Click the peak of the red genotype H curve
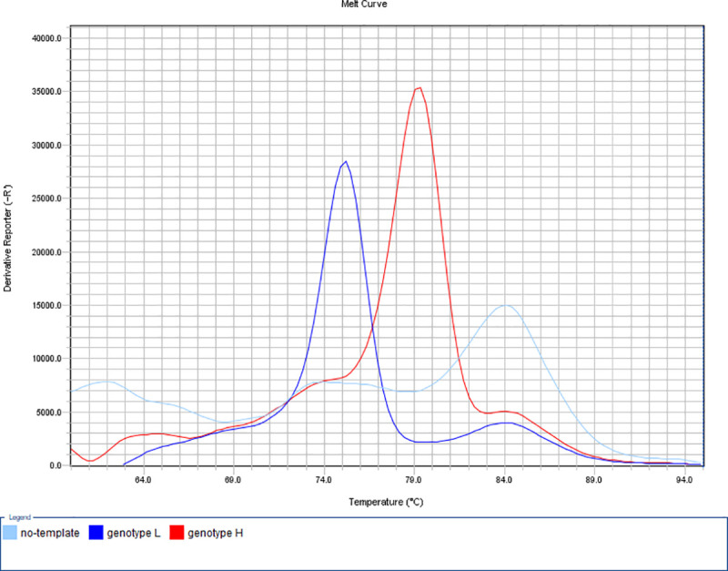Screen dimensions: 728x571 click(x=419, y=87)
